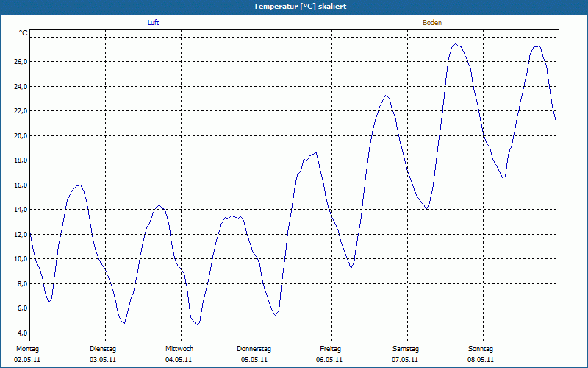
Task: Click the 18,0 y-axis value
Action: pos(21,160)
